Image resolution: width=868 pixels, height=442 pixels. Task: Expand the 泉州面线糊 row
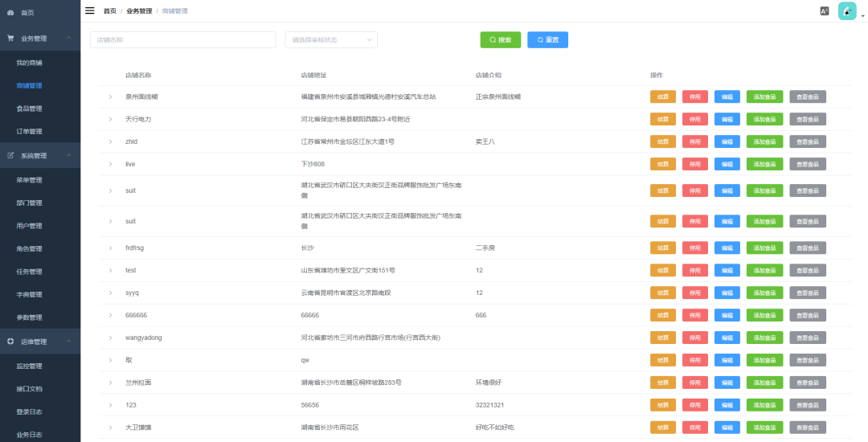point(110,96)
